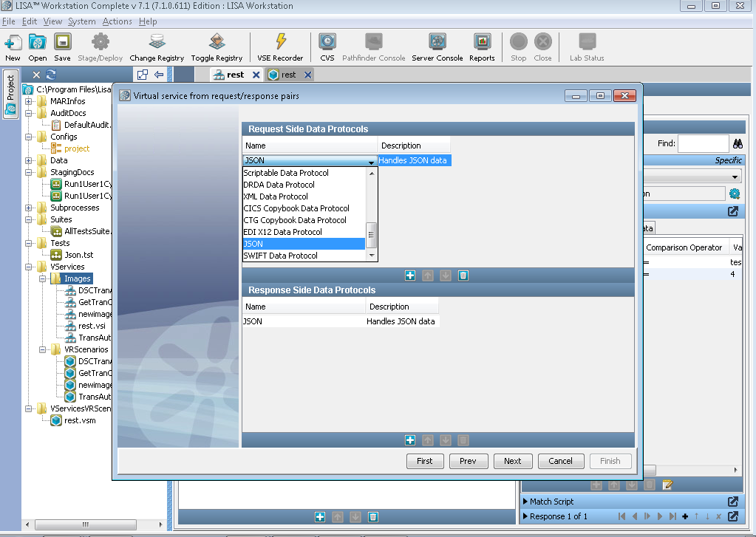Delete row in the bottom editor toolbar
The image size is (756, 537).
[372, 517]
